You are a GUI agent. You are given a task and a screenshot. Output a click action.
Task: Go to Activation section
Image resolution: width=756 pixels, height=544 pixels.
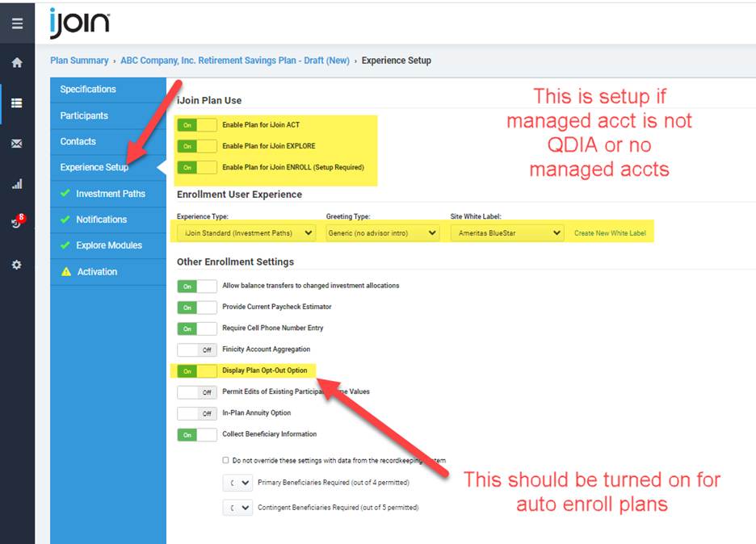(108, 272)
